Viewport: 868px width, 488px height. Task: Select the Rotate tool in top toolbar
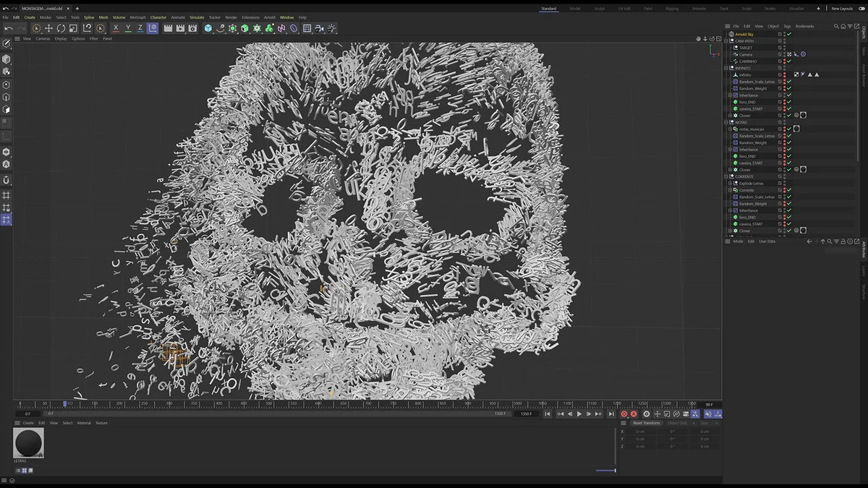pyautogui.click(x=61, y=28)
